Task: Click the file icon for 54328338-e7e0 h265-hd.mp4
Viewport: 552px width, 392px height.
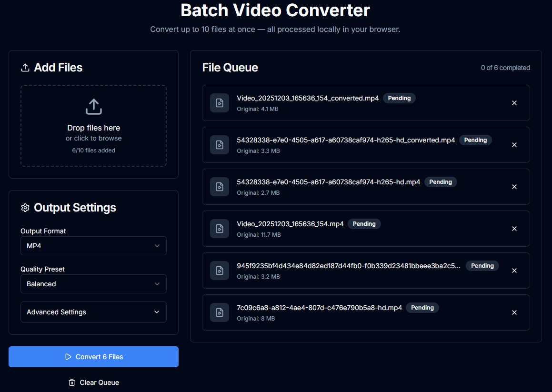Action: point(220,187)
